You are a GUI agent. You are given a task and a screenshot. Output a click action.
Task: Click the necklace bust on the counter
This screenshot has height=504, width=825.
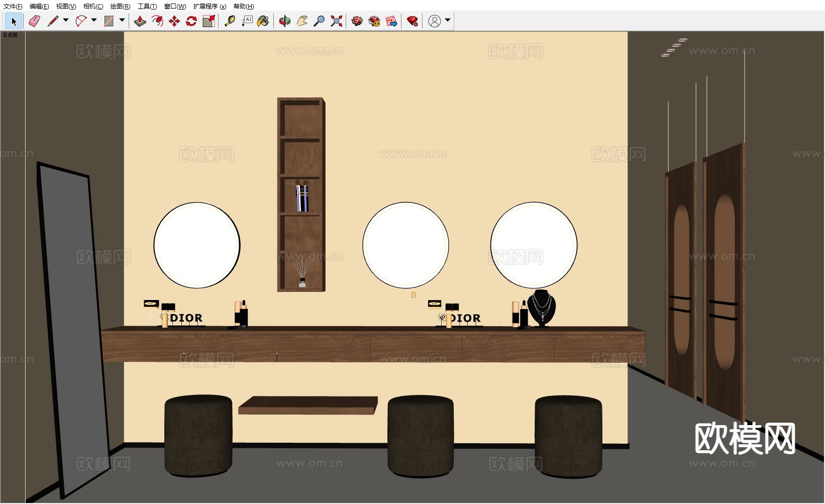coord(542,309)
